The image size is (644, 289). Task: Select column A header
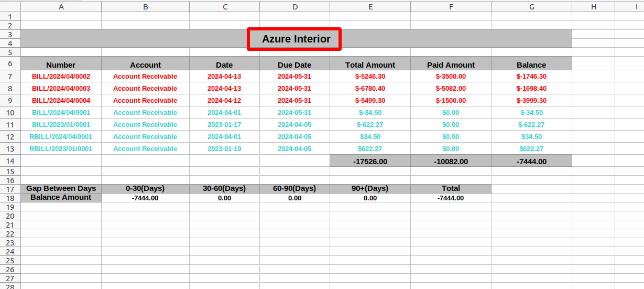[x=61, y=7]
